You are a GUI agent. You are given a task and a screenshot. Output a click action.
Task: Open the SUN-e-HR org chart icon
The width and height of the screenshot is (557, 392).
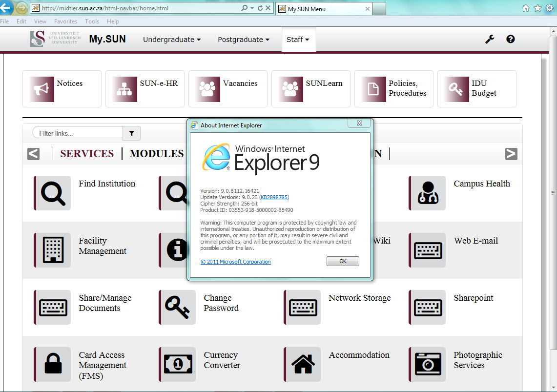point(124,89)
